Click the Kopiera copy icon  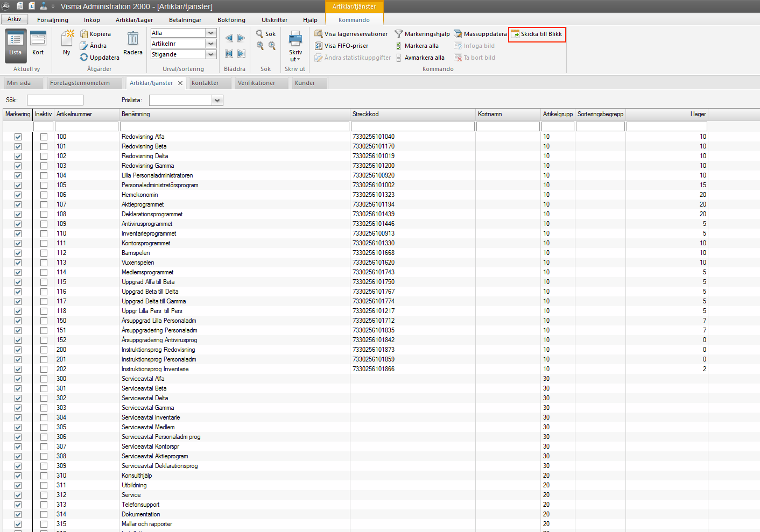tap(84, 34)
